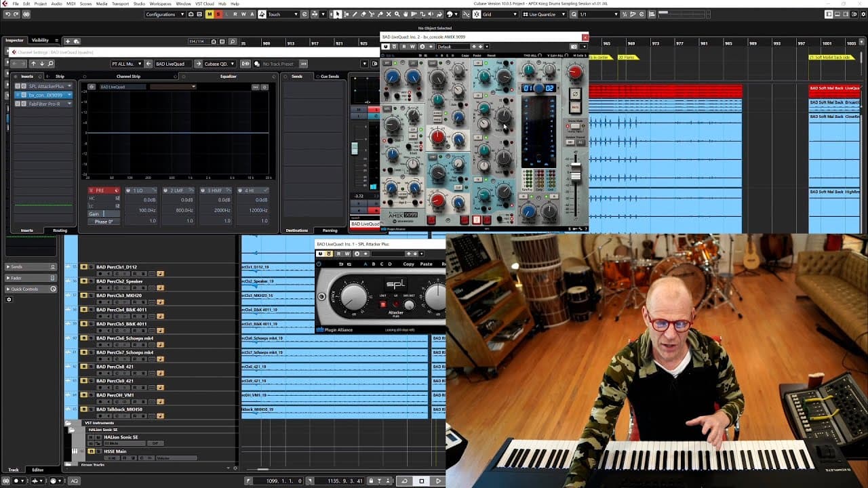The image size is (868, 488).
Task: Activate the transport Cycle button
Action: click(x=405, y=481)
